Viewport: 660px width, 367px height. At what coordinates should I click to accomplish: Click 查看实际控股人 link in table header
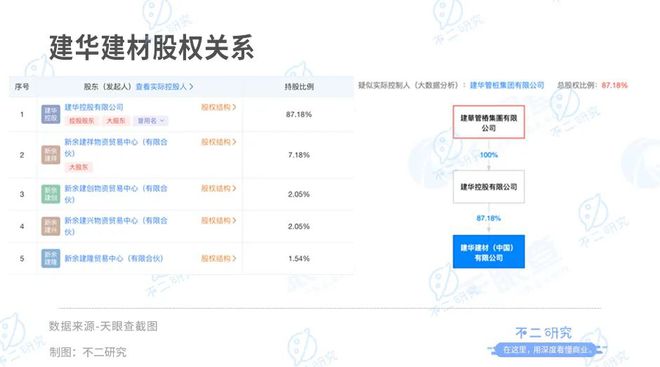[x=164, y=87]
